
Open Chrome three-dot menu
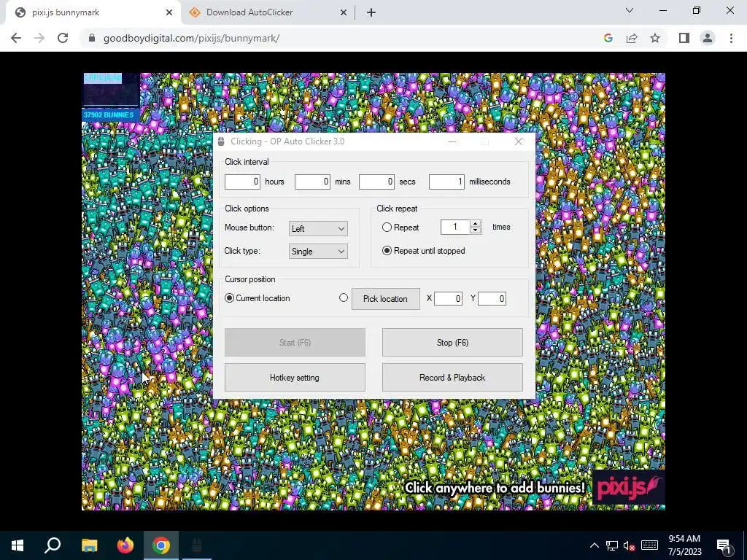point(731,38)
